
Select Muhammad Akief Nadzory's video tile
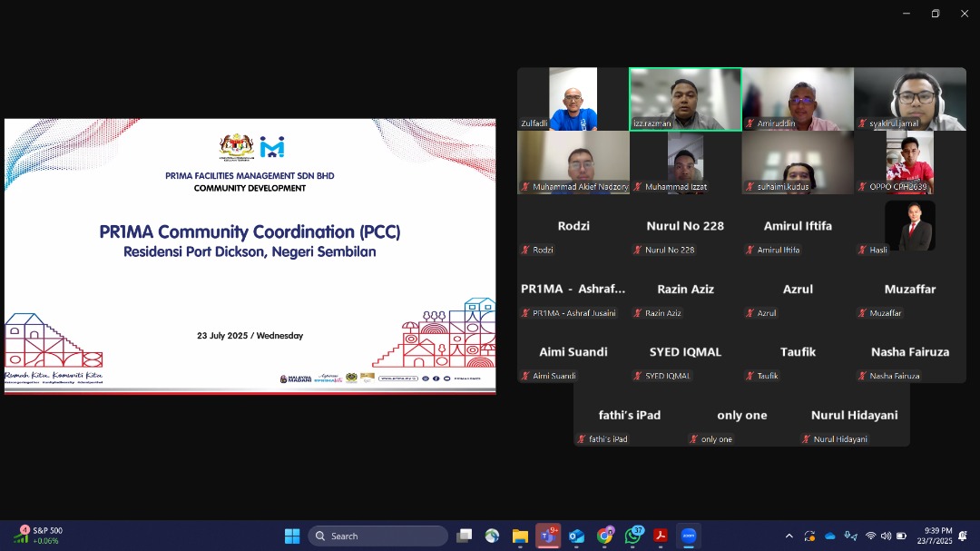pos(573,162)
